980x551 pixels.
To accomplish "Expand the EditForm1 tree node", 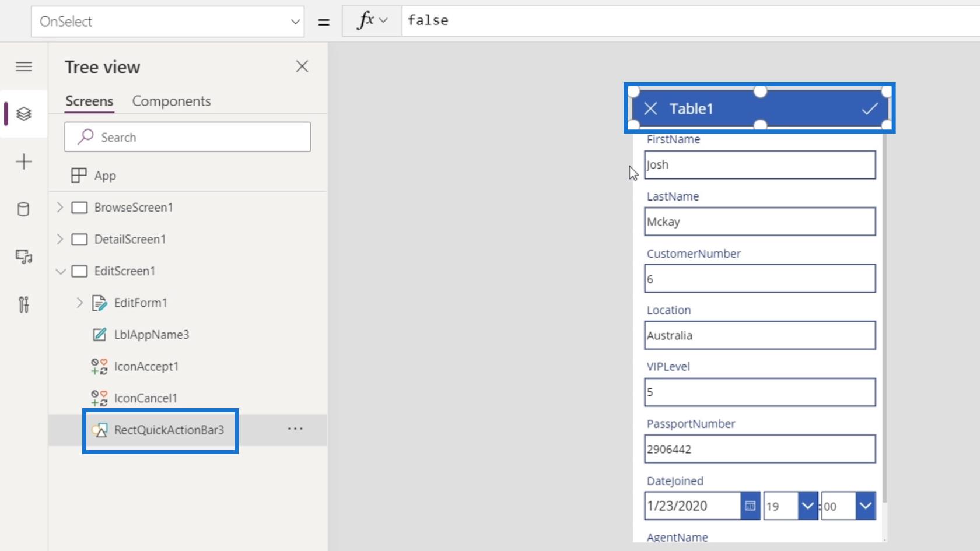I will [x=80, y=303].
